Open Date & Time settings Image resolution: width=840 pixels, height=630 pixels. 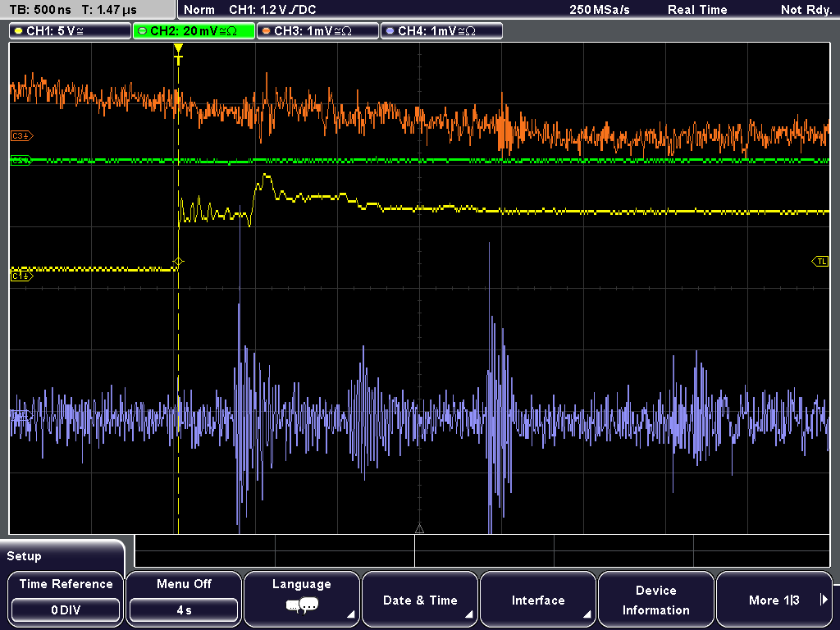coord(420,599)
